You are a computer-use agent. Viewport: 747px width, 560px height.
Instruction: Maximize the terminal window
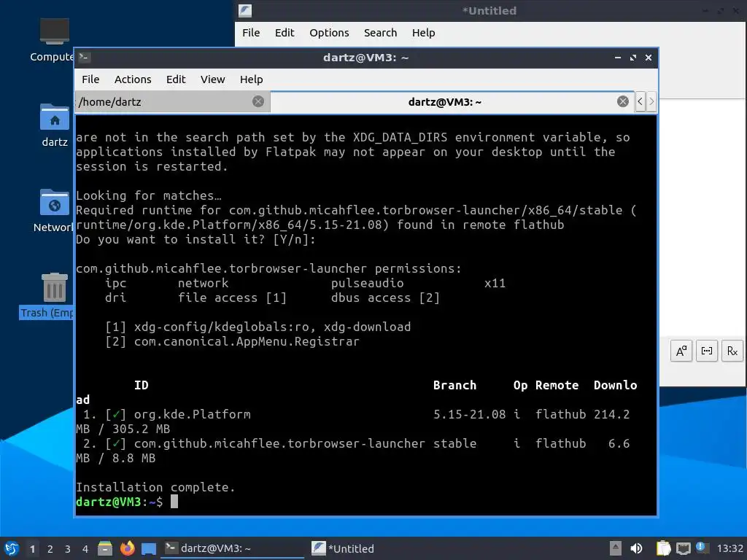click(x=633, y=58)
